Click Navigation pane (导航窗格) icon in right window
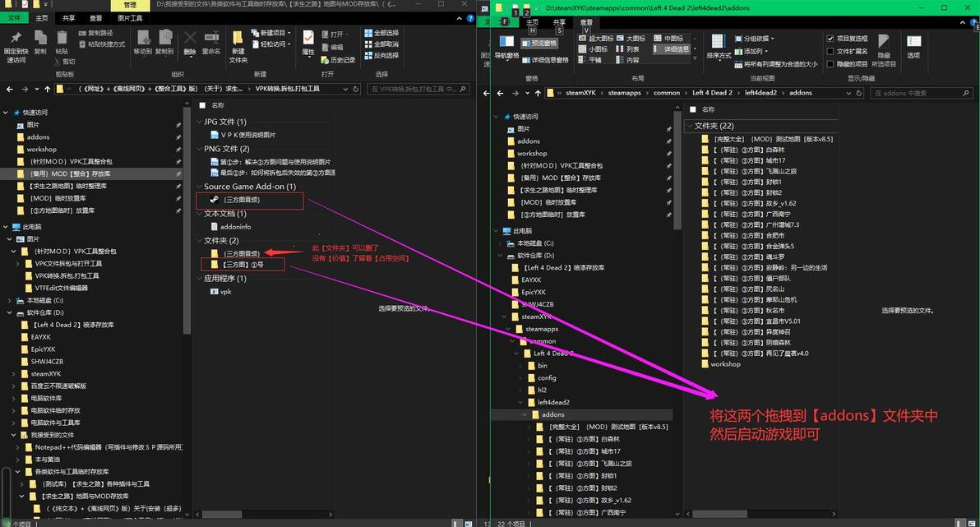 click(507, 42)
